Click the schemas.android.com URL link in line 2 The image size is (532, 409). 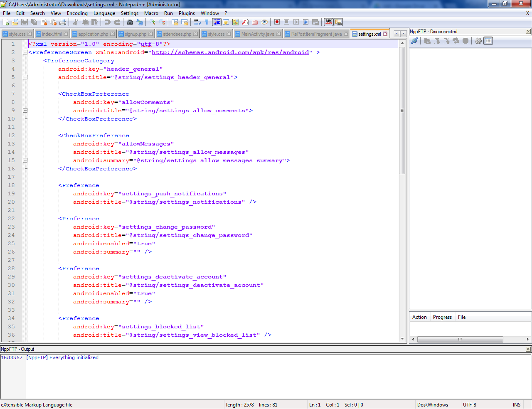pos(230,52)
